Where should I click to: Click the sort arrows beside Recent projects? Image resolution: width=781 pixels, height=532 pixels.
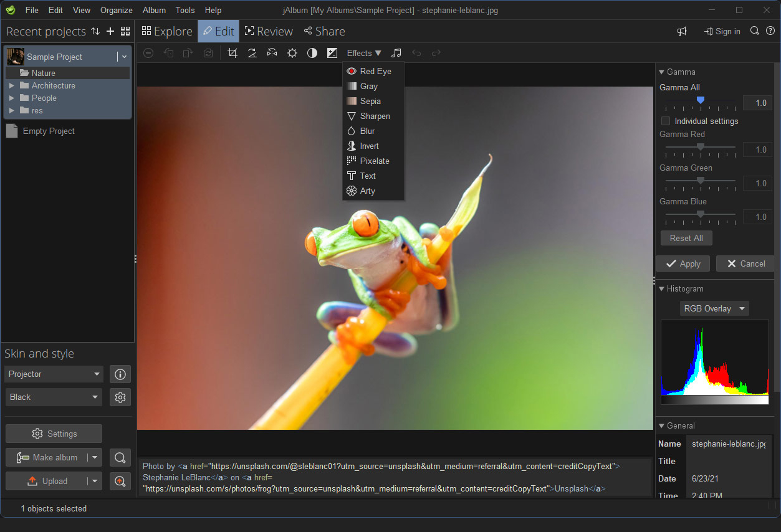95,31
